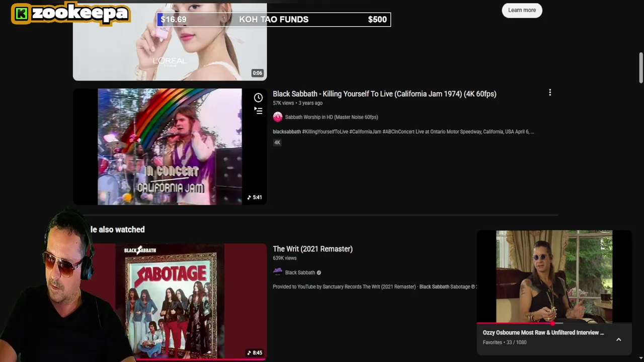Click L'Oreal ad video thumbnail

[170, 41]
